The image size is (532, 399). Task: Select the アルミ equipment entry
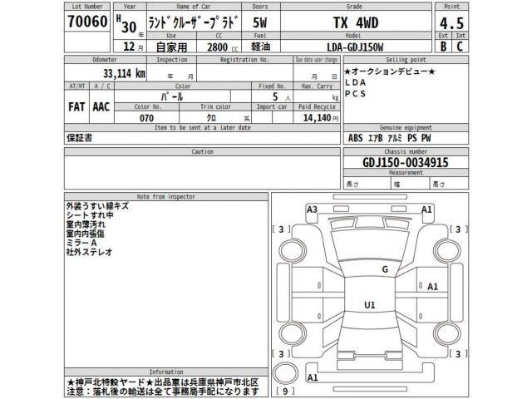[x=395, y=138]
